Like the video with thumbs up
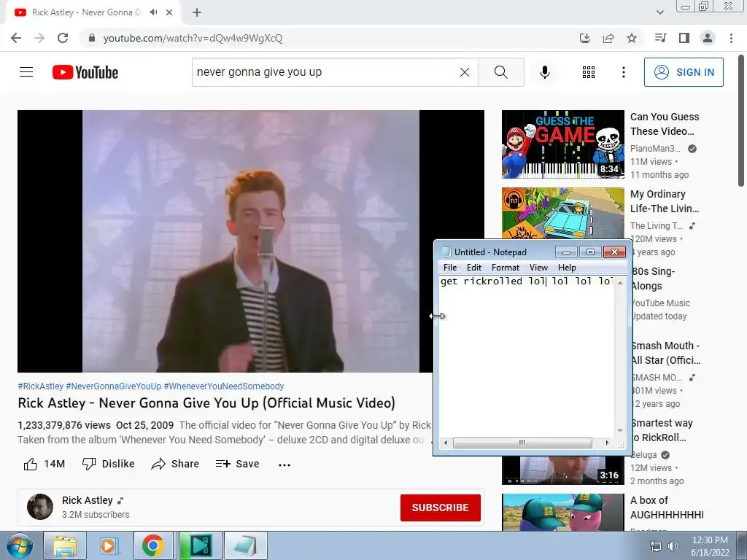 pyautogui.click(x=44, y=464)
